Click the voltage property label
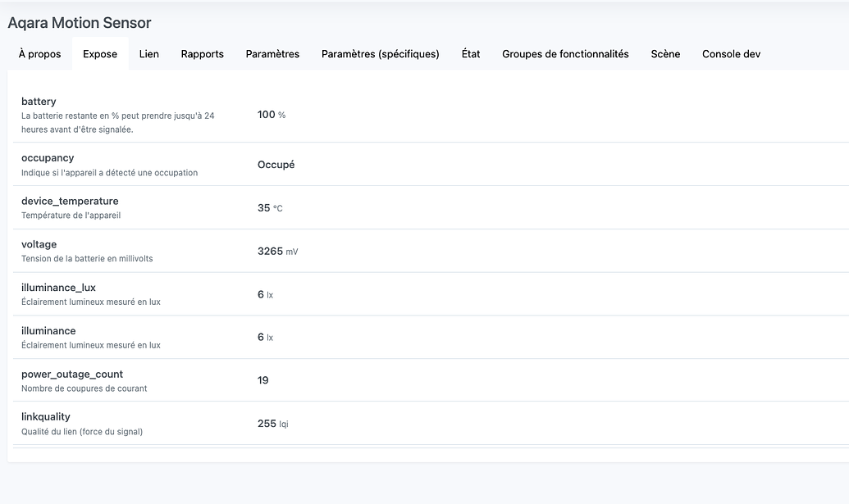Image resolution: width=849 pixels, height=504 pixels. (39, 244)
